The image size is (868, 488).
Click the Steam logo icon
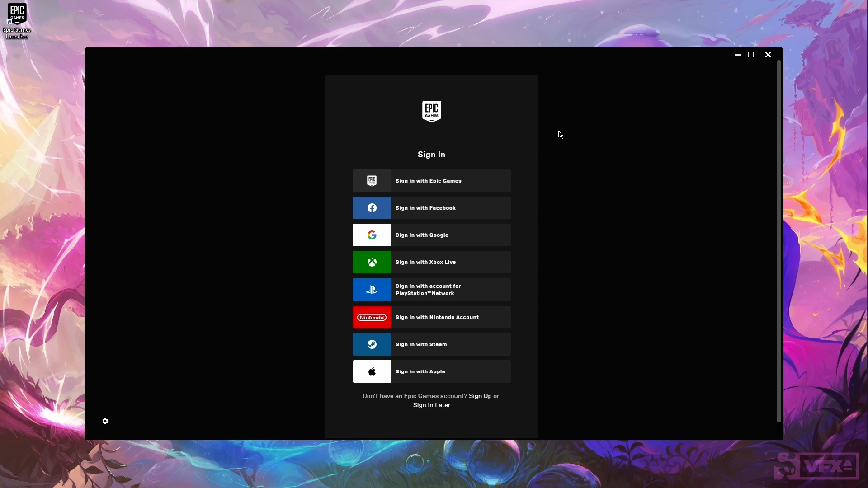pyautogui.click(x=372, y=344)
